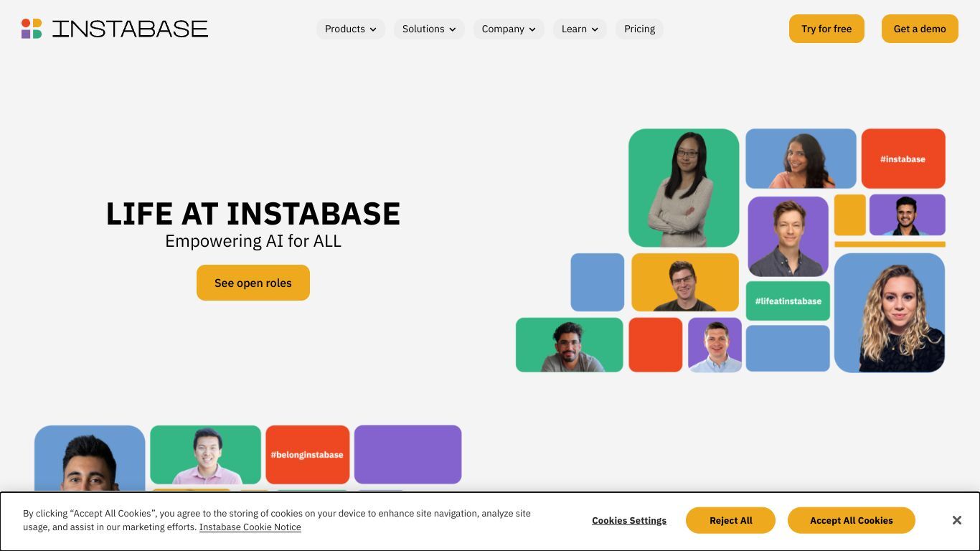Screen dimensions: 980x551
Task: Expand the Learn menu
Action: 580,29
